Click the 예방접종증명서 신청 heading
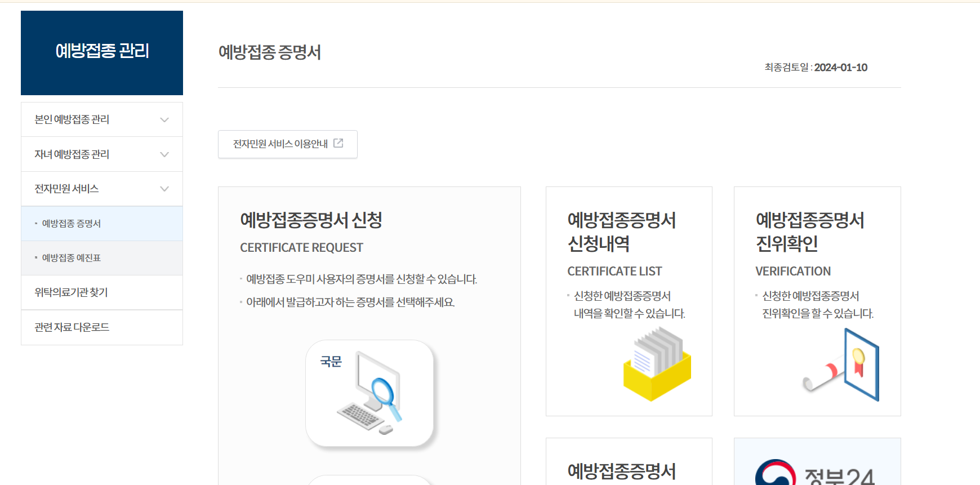Image resolution: width=980 pixels, height=485 pixels. (311, 220)
